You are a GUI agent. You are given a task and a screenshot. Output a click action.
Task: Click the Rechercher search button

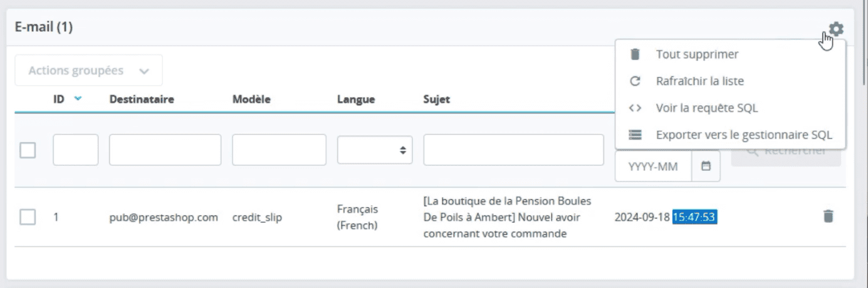click(786, 153)
